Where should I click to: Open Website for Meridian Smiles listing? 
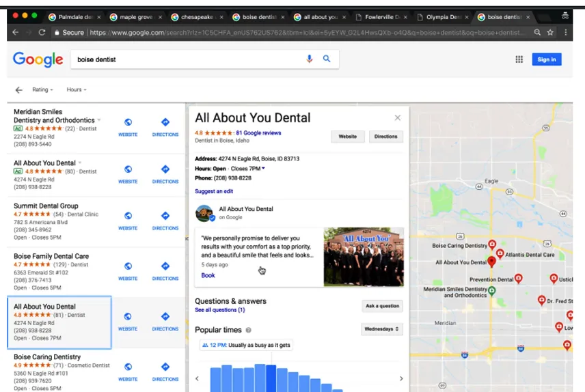pos(128,127)
